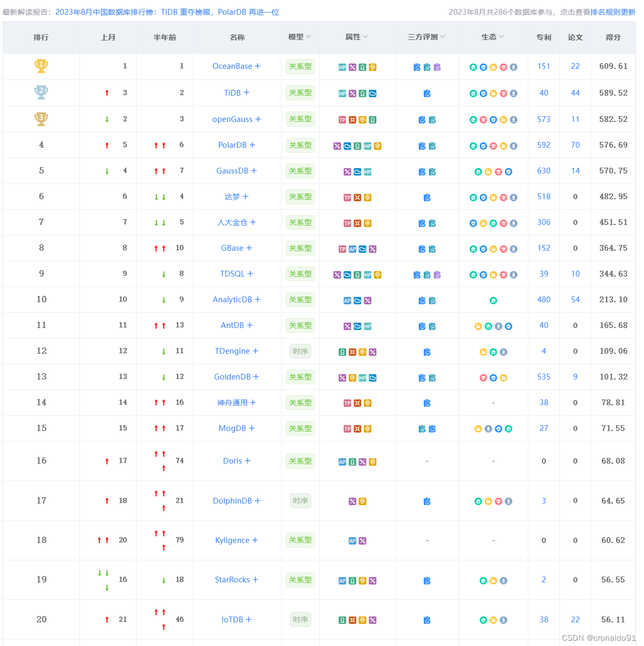Click the third-party evaluation icon in DolphinDB row
The height and width of the screenshot is (646, 644).
[427, 501]
